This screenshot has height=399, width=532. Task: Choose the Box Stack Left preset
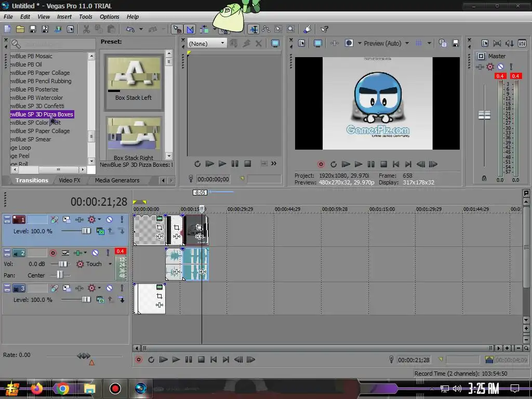coord(134,83)
